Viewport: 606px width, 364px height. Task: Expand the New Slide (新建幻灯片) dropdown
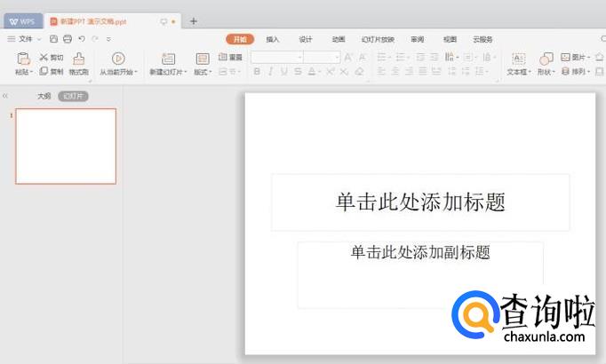168,72
